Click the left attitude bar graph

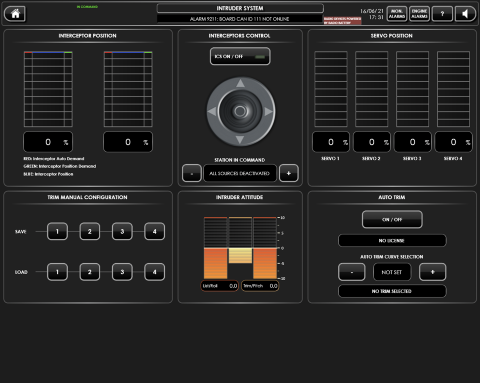click(216, 248)
